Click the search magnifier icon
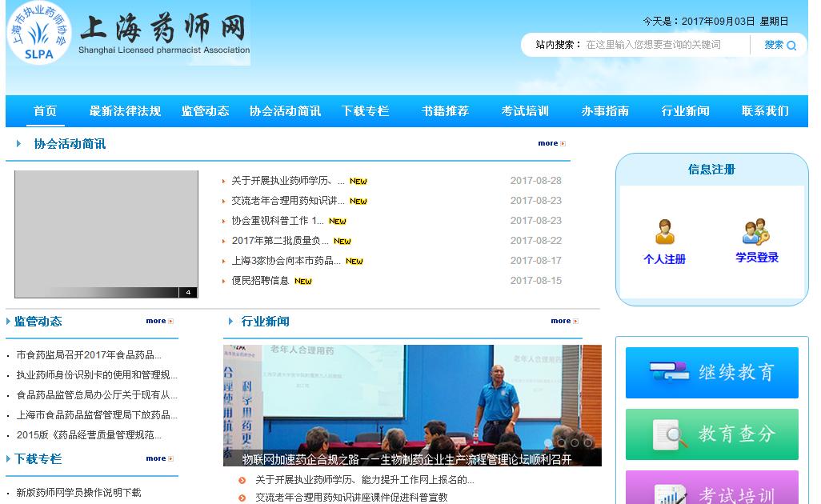The height and width of the screenshot is (504, 821). (x=791, y=46)
